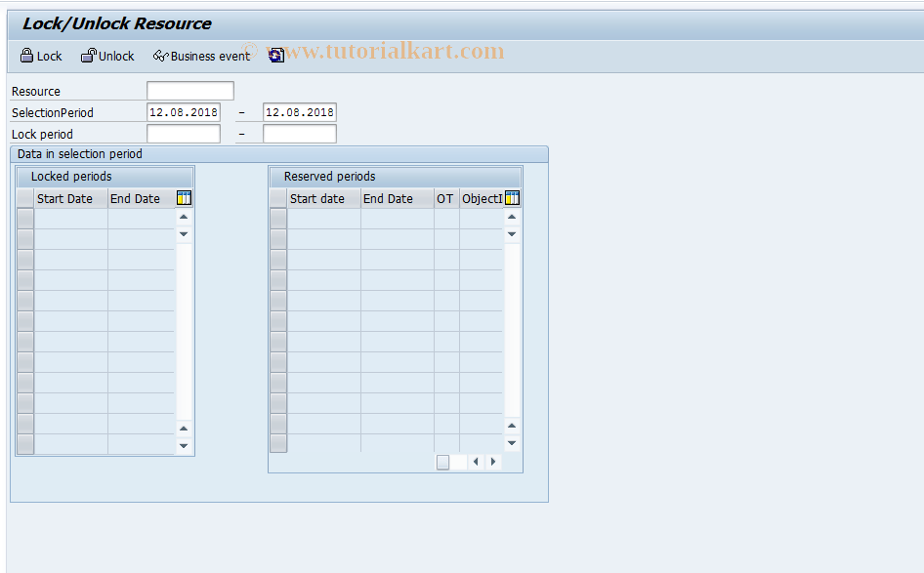Select the first row selector in Locked periods

(x=24, y=217)
